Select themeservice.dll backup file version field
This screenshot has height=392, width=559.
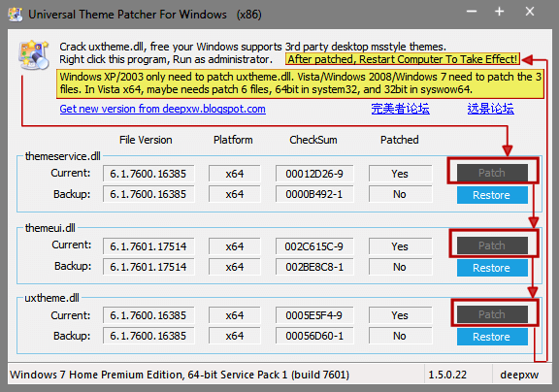coord(148,194)
